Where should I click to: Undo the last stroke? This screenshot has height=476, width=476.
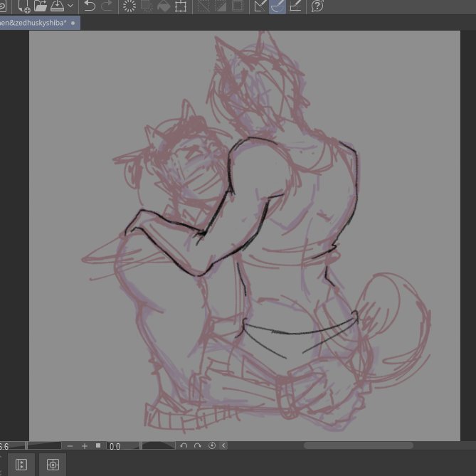[x=89, y=6]
